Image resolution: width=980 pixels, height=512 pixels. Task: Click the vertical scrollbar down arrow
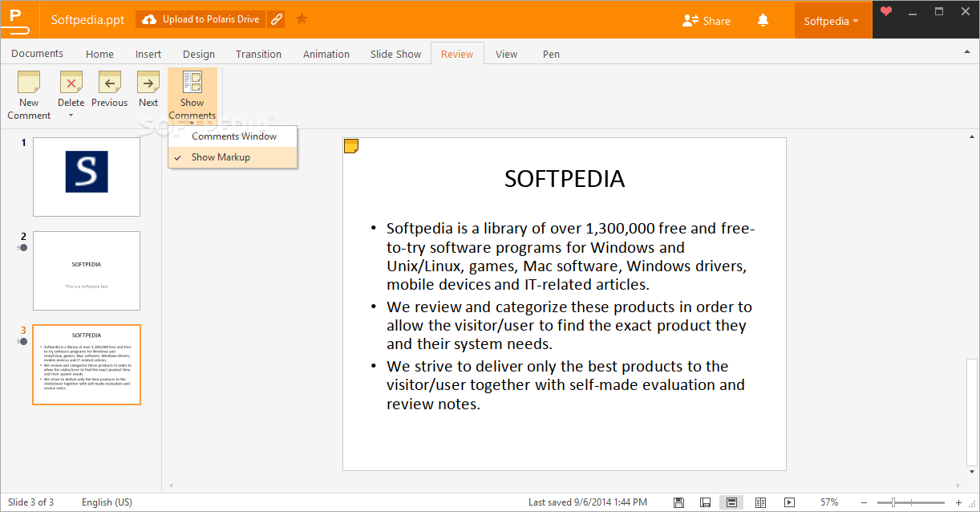(x=972, y=472)
